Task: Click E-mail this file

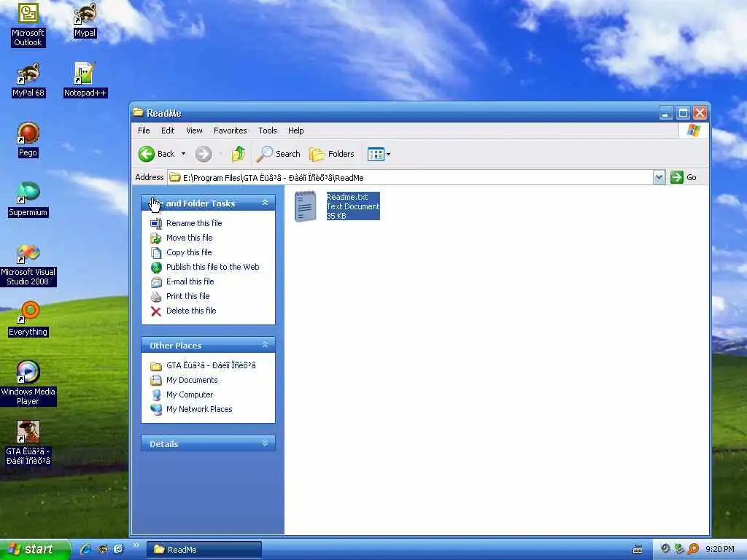Action: tap(190, 281)
